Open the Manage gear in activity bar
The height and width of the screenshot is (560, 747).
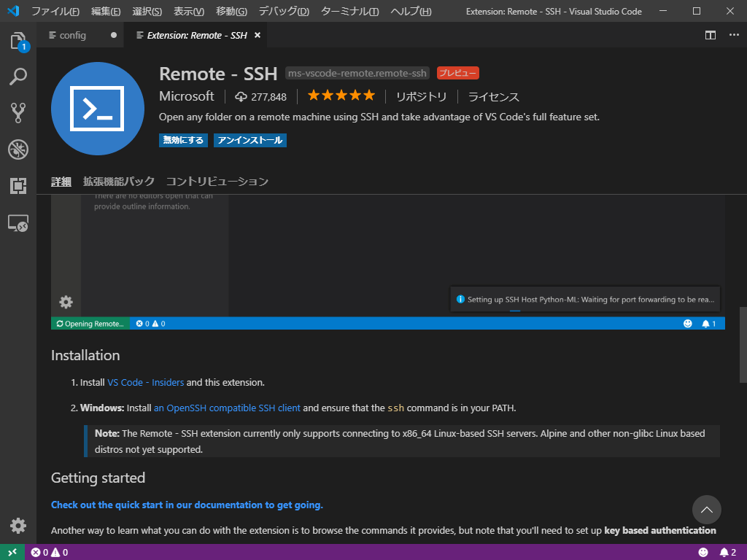point(18,525)
